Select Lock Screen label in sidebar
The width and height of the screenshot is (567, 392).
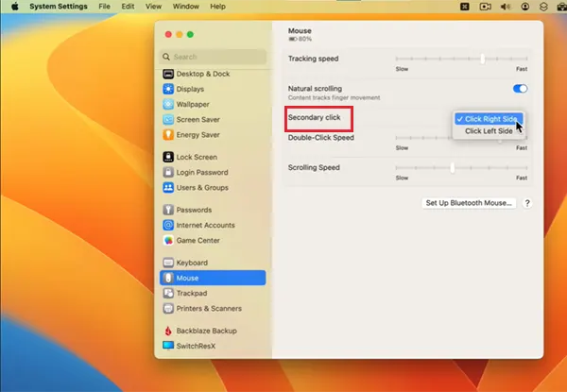click(197, 157)
